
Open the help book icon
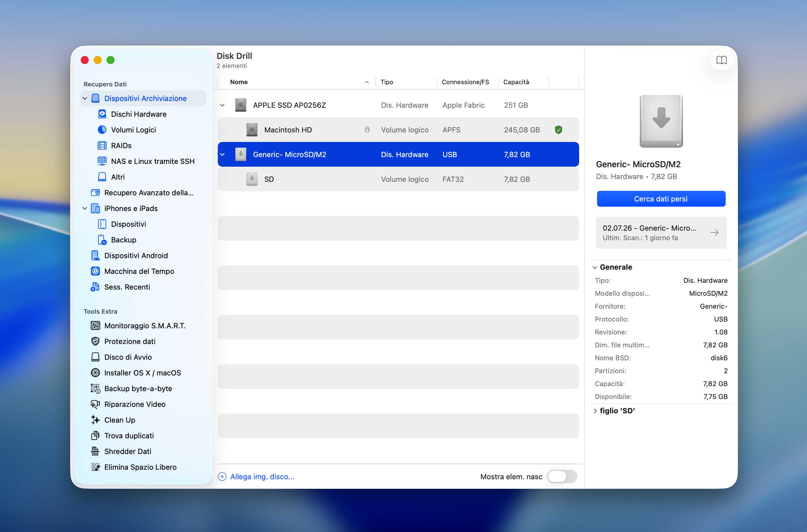point(721,60)
